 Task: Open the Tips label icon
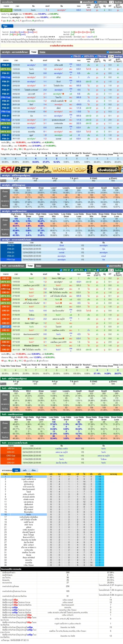click(5, 26)
